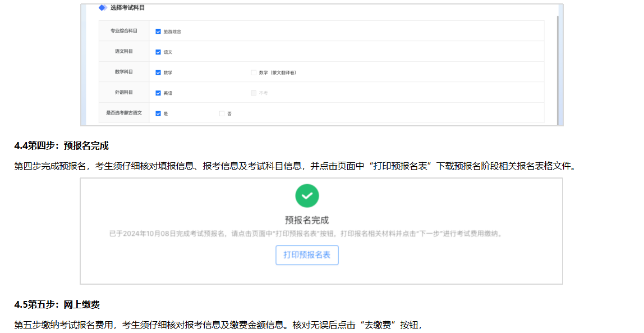Uncheck the 旅游综合 checkbox
The image size is (644, 333).
click(x=158, y=31)
